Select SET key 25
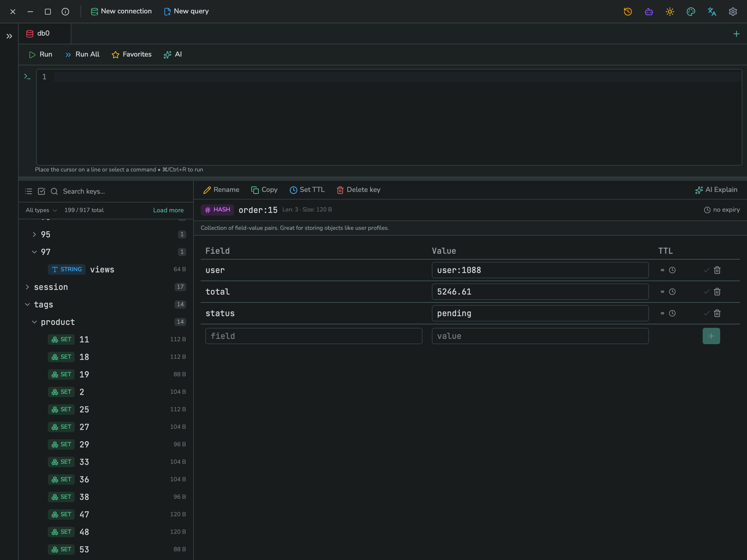 tap(106, 409)
